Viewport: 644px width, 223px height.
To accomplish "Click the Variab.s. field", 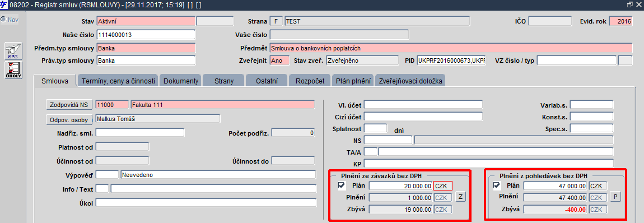I will pos(591,104).
